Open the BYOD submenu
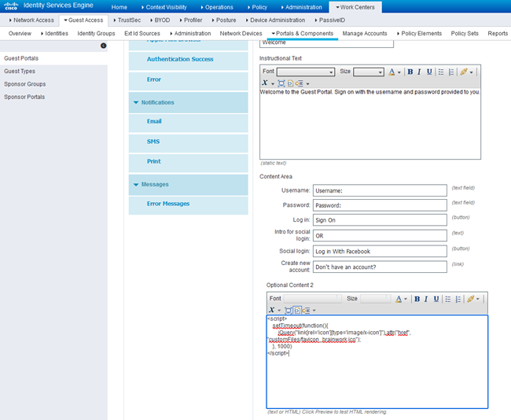The height and width of the screenshot is (420, 511). [x=162, y=20]
